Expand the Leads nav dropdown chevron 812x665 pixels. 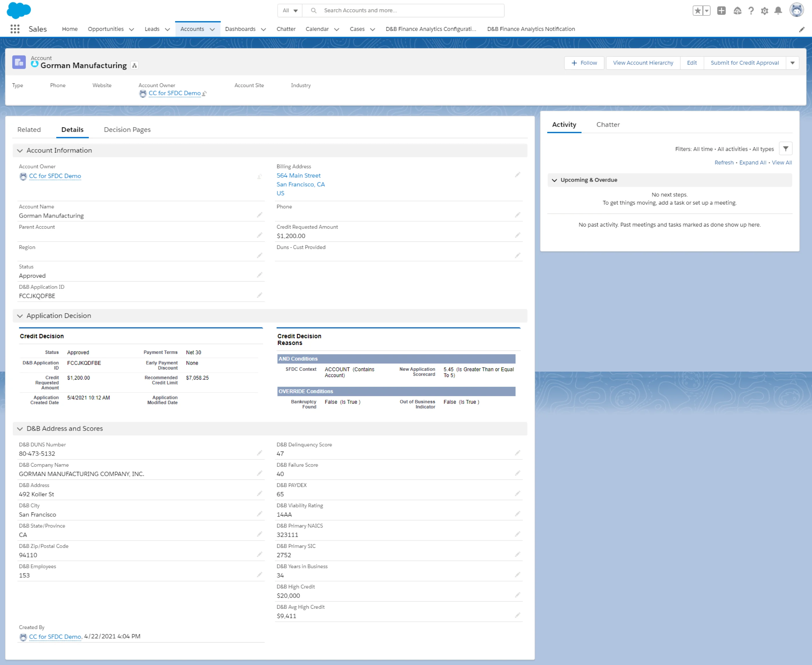point(167,30)
